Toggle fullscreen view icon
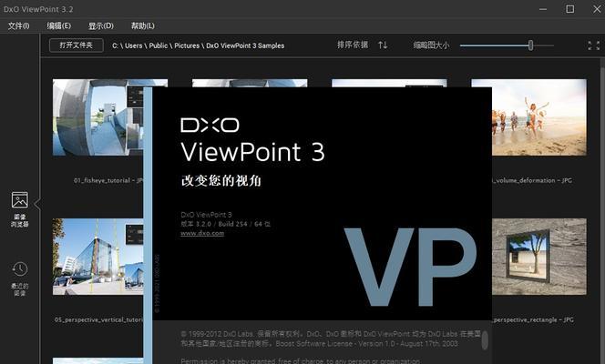The width and height of the screenshot is (605, 364). pos(593,45)
